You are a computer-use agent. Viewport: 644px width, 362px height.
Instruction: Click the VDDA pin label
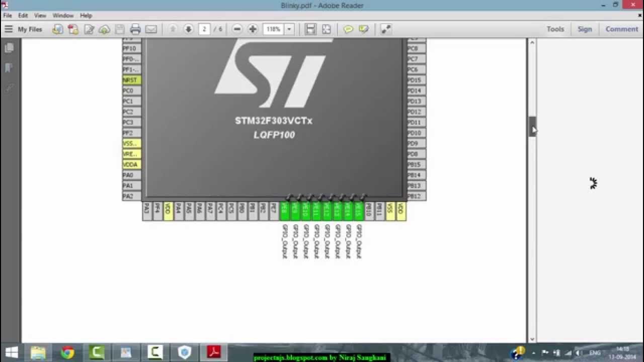click(x=131, y=164)
